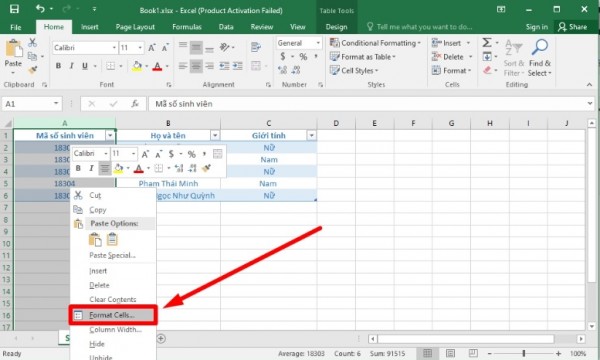Click the ribbon Increase Indent icon
This screenshot has width=600, height=360.
(238, 66)
